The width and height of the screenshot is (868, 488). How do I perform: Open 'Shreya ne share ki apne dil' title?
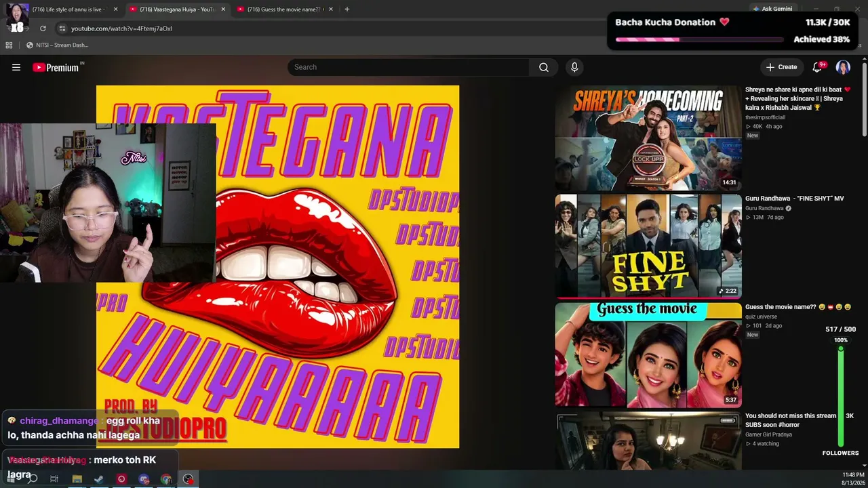(x=797, y=98)
